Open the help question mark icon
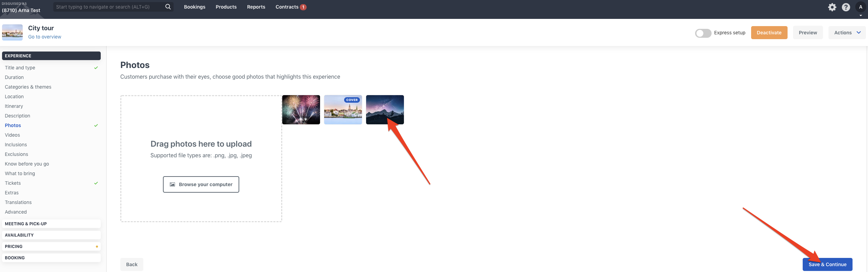Image resolution: width=868 pixels, height=272 pixels. (x=846, y=7)
